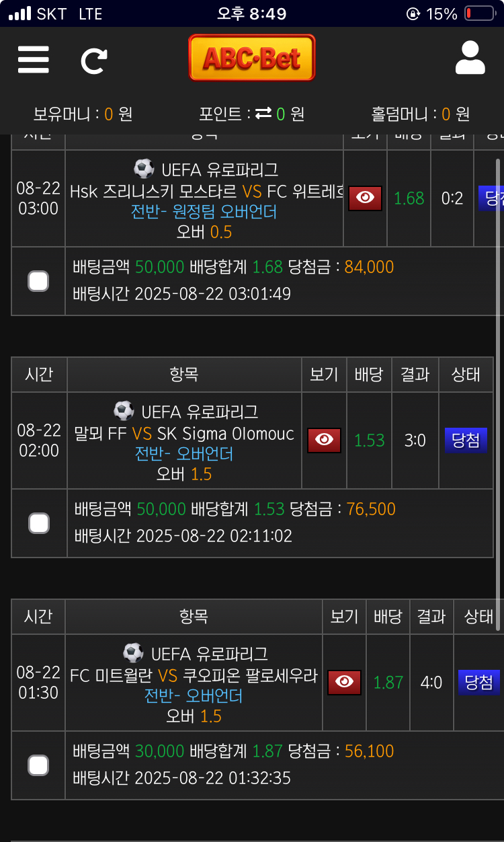View details for Hsk Zrinjski match
Viewport: 504px width, 842px height.
tap(365, 198)
